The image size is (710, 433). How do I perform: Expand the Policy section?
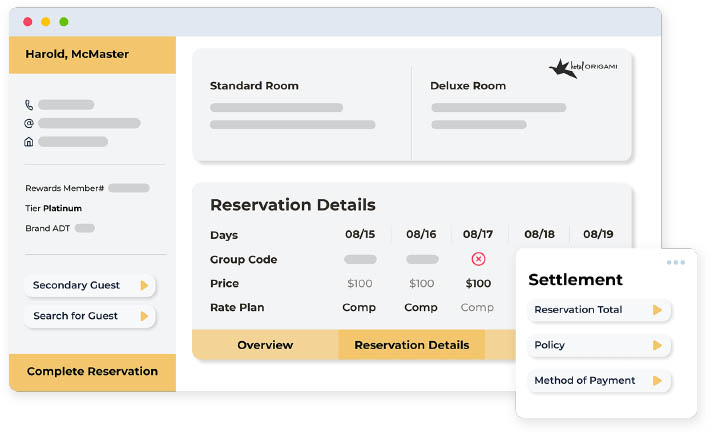(x=598, y=345)
